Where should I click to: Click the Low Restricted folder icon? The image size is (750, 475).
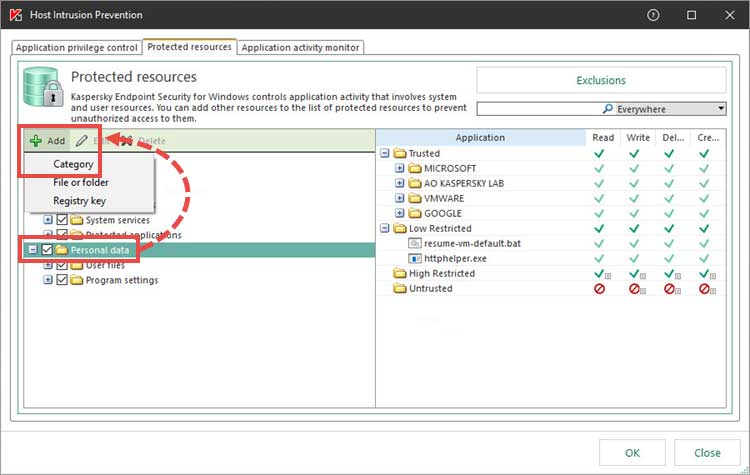(399, 228)
